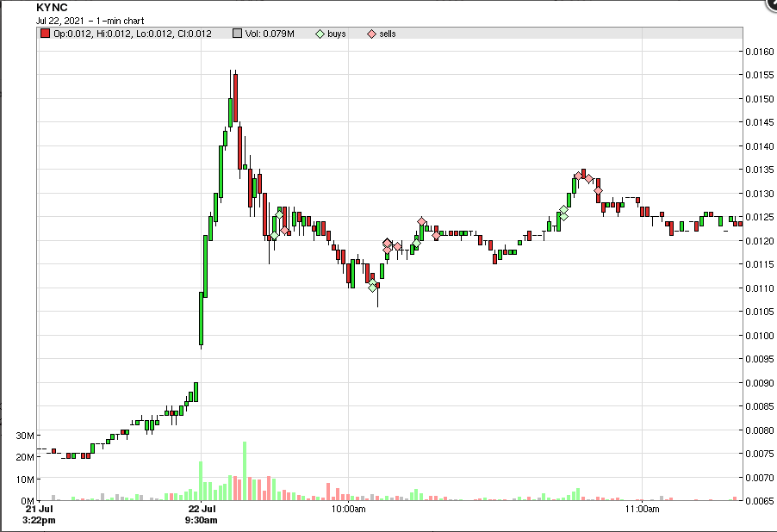
Task: Click the '21 Jul 3:22pm' time label
Action: (39, 514)
